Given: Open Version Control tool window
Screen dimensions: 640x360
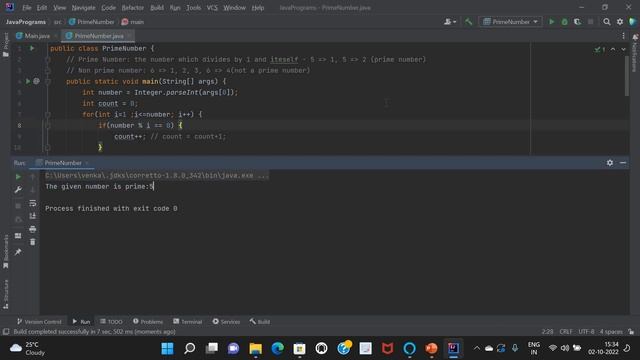Looking at the screenshot, I should (39, 322).
